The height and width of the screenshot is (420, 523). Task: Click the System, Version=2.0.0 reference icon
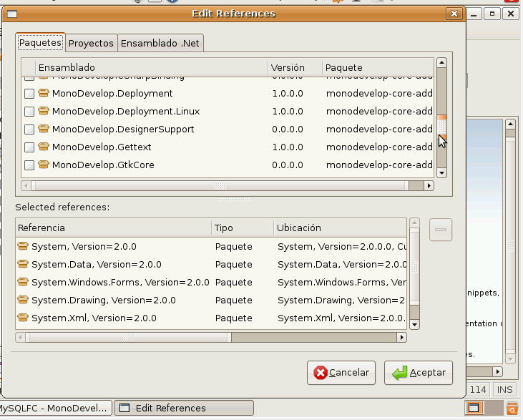[23, 246]
